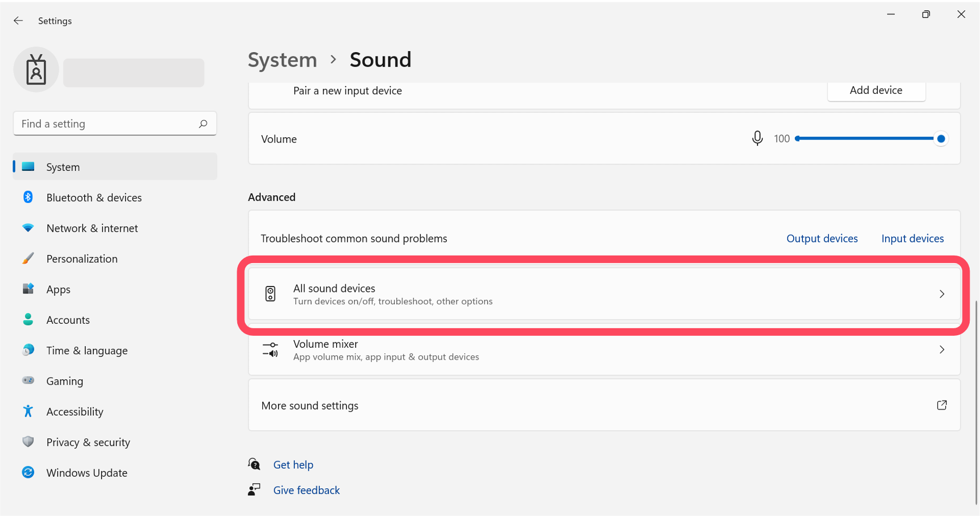Click the user profile avatar icon
Viewport: 980px width, 517px height.
(x=36, y=69)
